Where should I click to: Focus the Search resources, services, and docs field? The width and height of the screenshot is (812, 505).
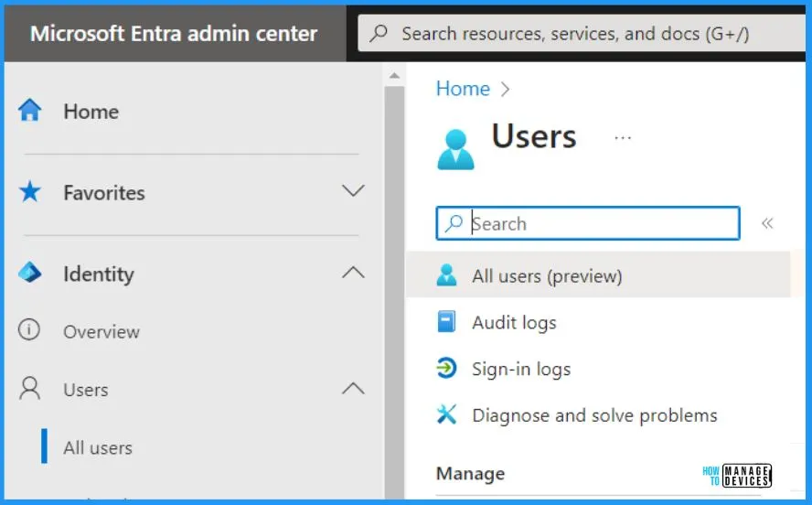(582, 33)
